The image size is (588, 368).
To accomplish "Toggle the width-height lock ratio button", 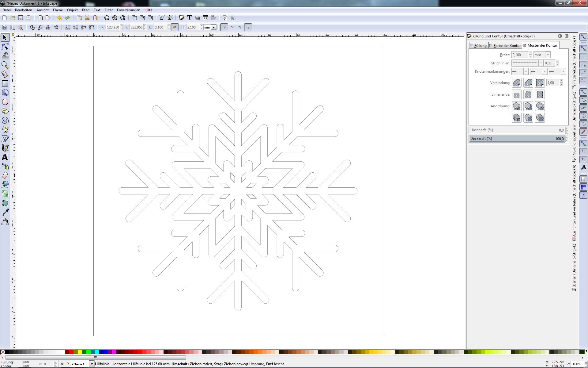I will [175, 27].
